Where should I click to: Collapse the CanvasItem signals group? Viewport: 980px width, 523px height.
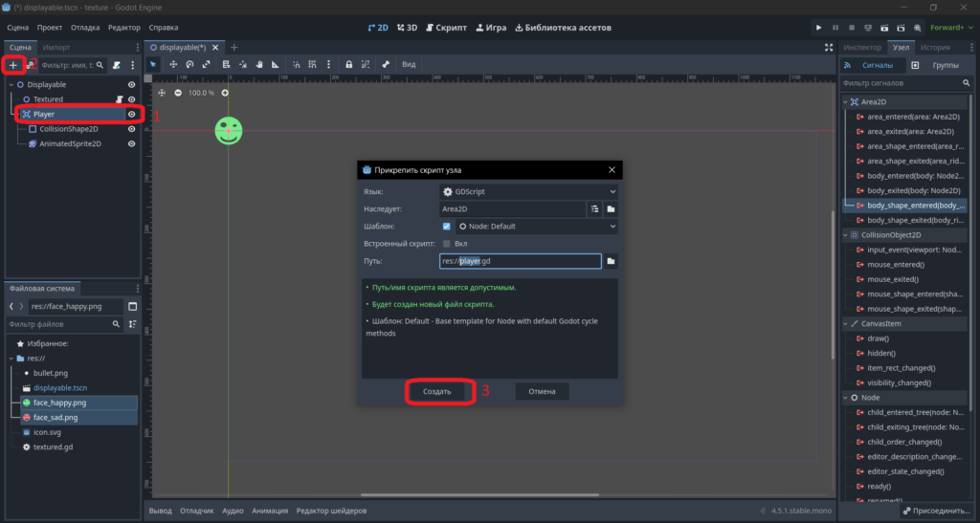(x=845, y=324)
